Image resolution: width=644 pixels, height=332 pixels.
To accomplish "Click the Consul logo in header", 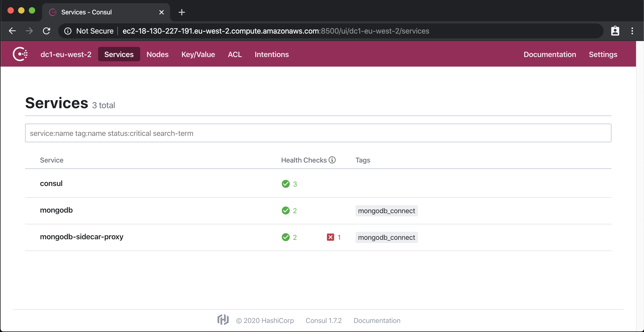I will point(20,54).
